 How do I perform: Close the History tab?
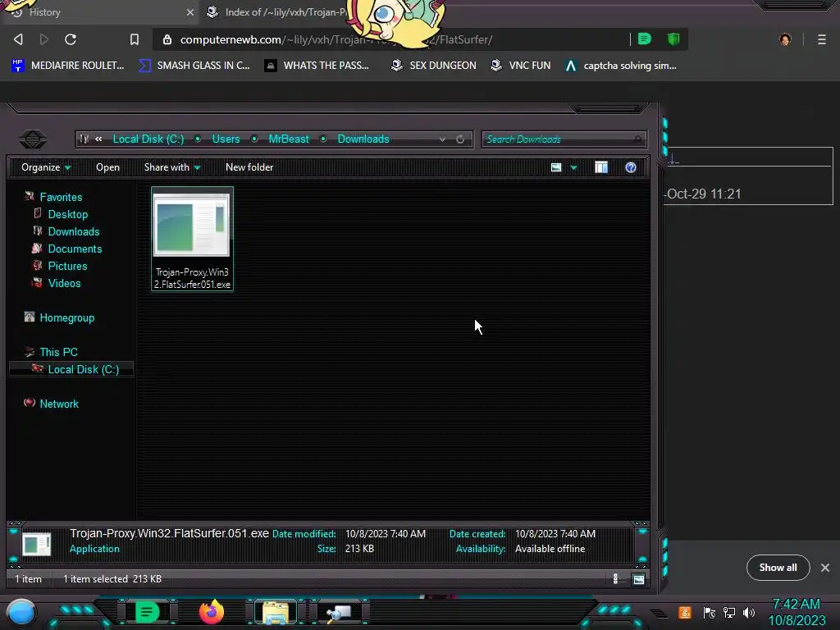tap(190, 12)
